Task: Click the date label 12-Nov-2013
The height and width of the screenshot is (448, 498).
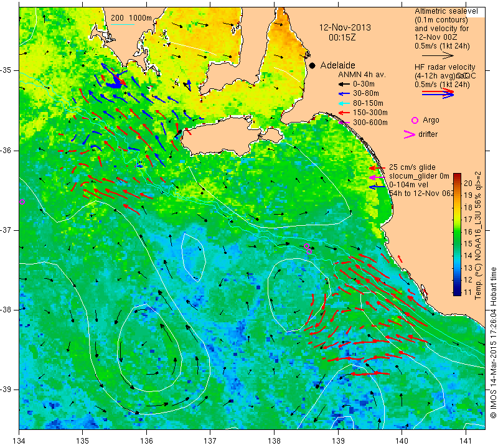Action: point(345,27)
